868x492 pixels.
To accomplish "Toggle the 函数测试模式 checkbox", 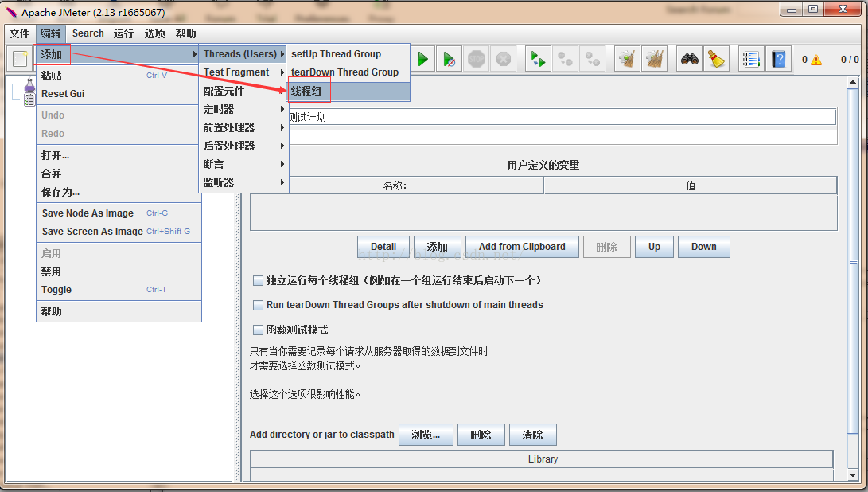I will pyautogui.click(x=258, y=330).
